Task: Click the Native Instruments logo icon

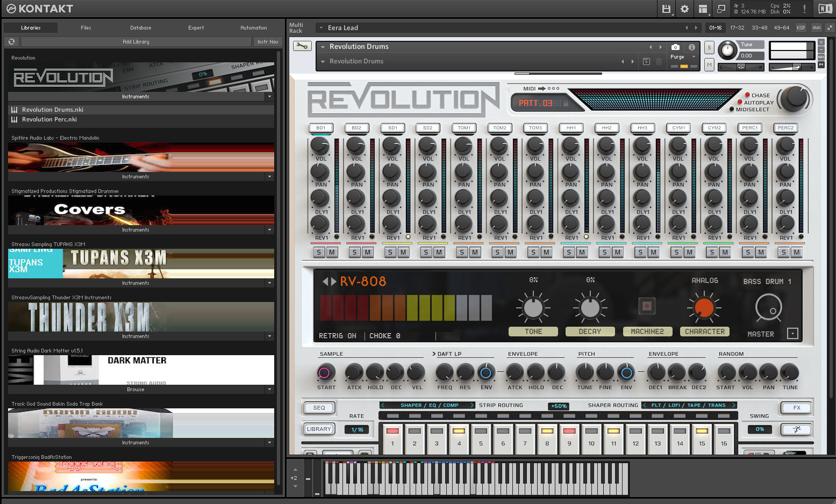Action: click(825, 9)
